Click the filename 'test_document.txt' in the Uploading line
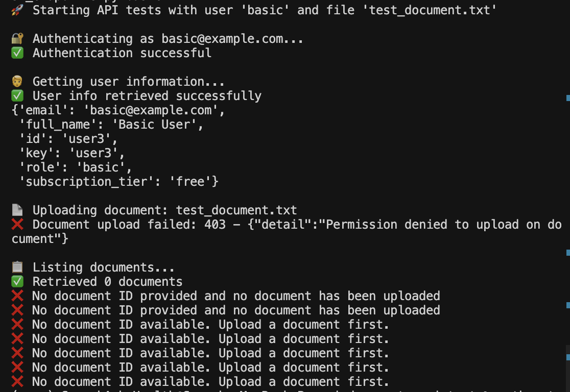 click(x=236, y=210)
